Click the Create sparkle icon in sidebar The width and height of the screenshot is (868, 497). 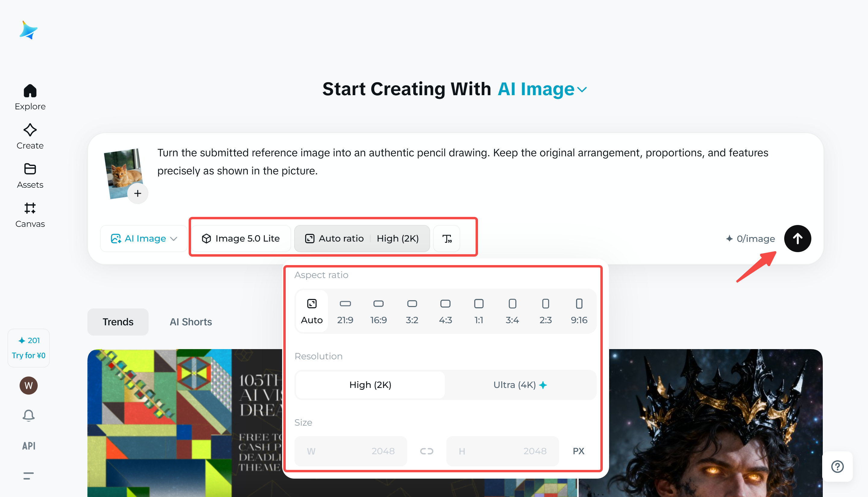click(30, 130)
